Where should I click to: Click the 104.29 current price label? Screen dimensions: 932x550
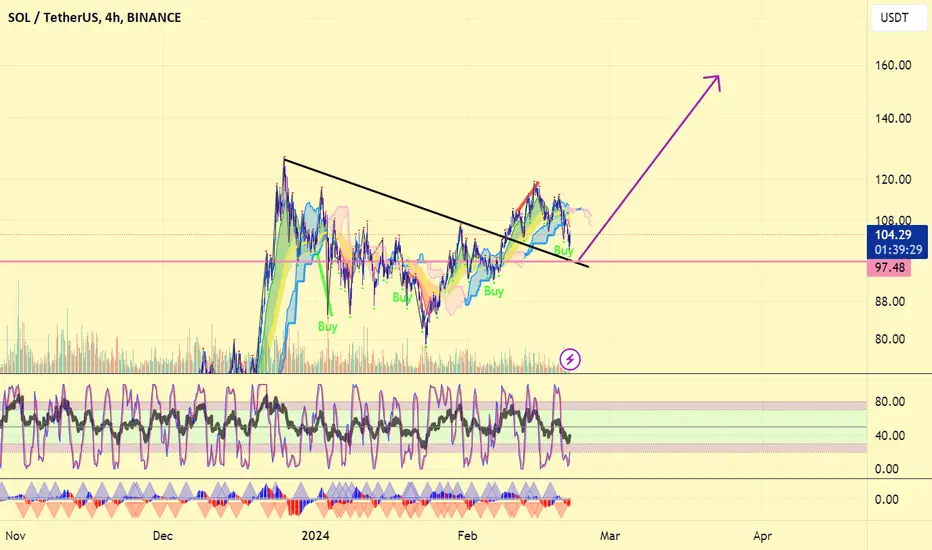coord(894,235)
